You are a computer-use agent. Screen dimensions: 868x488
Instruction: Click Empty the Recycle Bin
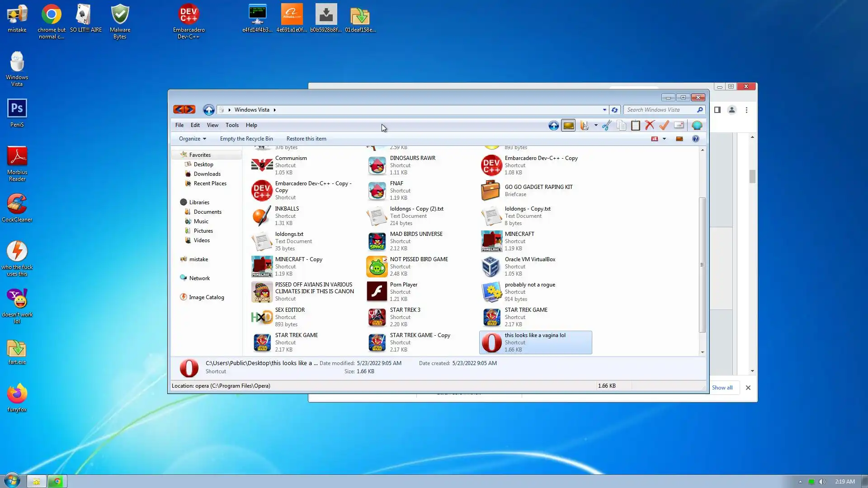[x=246, y=139]
